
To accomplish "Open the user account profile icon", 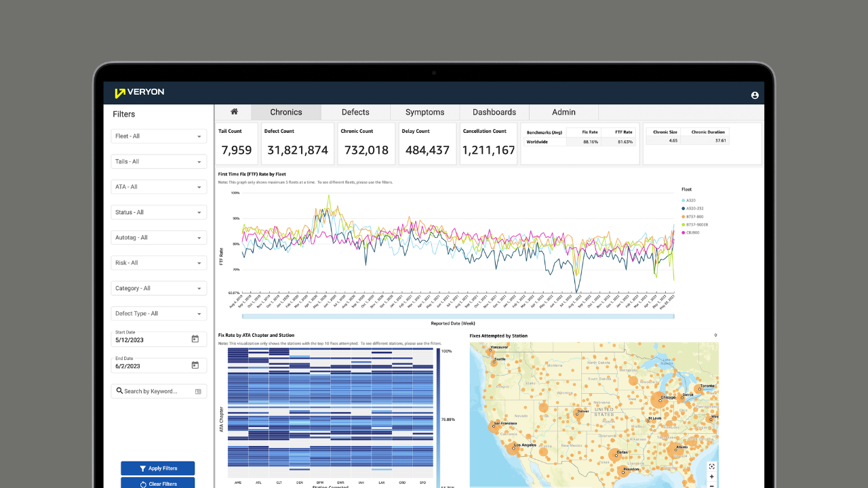I will pyautogui.click(x=755, y=96).
